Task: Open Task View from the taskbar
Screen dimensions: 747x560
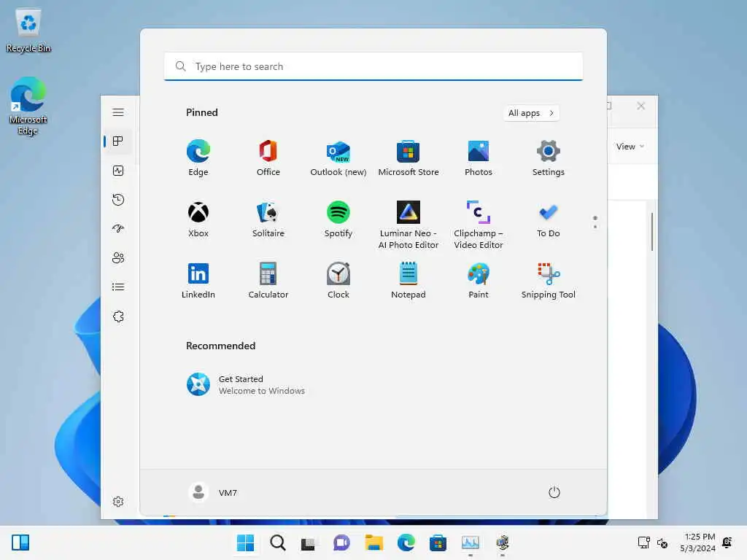Action: [309, 542]
